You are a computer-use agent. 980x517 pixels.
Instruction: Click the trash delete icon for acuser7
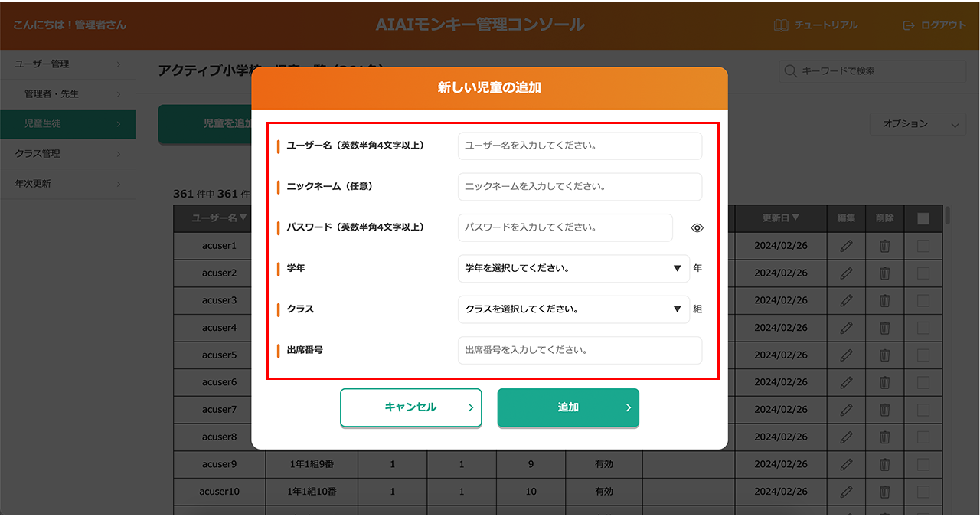[x=884, y=410]
